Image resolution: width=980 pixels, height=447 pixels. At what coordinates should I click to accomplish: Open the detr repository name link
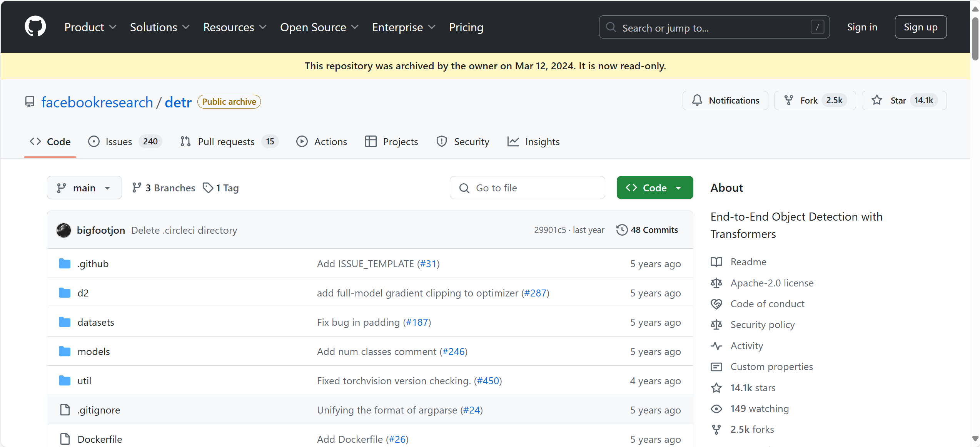tap(178, 102)
